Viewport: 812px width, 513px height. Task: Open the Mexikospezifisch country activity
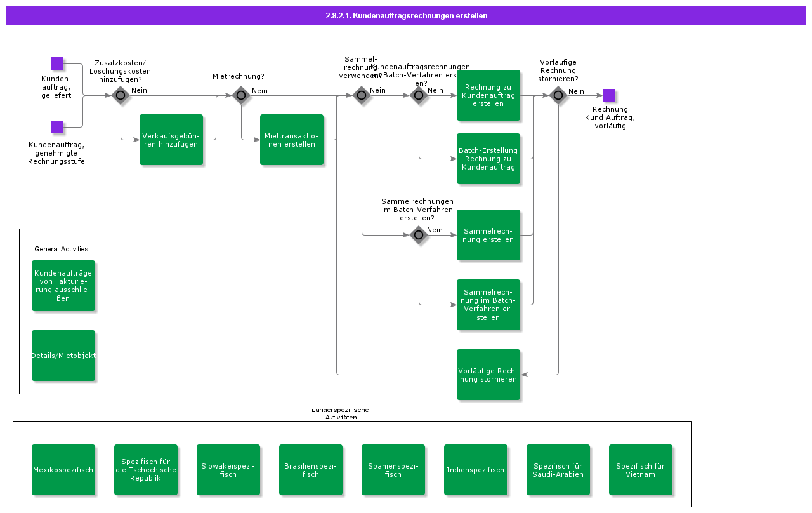coord(63,470)
